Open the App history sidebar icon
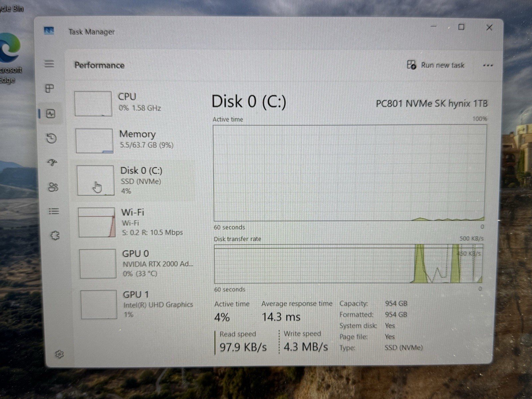532x399 pixels. (52, 138)
